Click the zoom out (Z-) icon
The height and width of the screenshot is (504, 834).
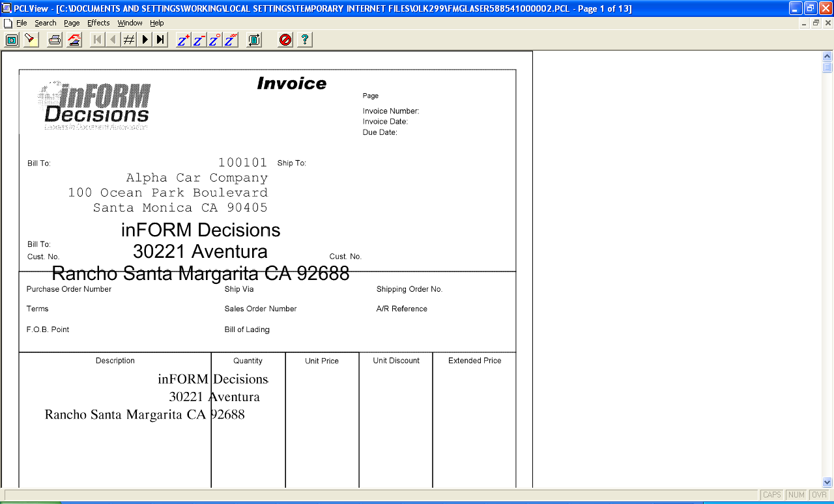point(199,40)
